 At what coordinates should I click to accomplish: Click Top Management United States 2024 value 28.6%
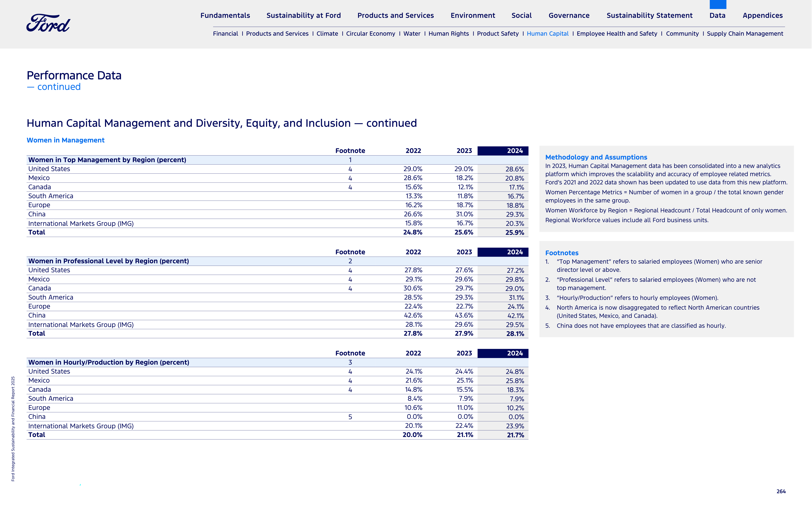[515, 169]
